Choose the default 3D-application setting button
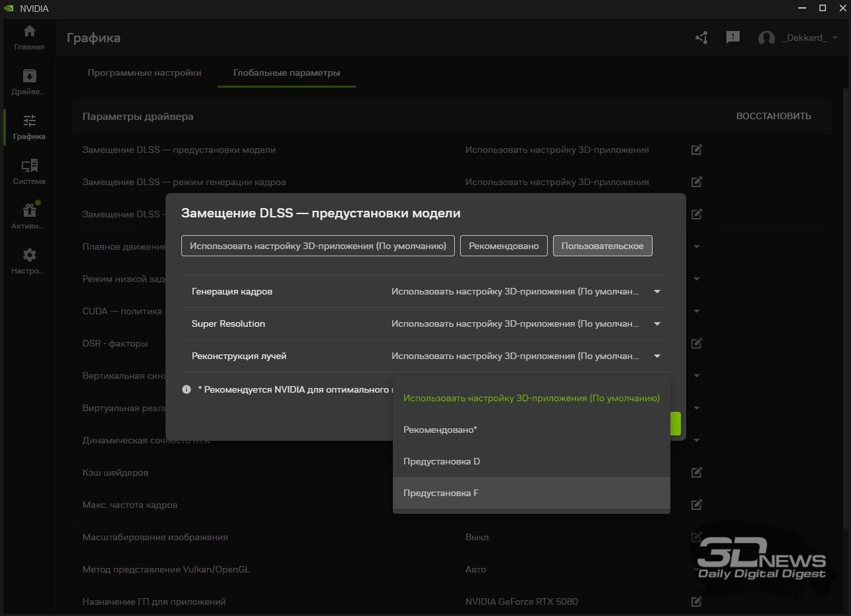Image resolution: width=851 pixels, height=616 pixels. coord(318,246)
